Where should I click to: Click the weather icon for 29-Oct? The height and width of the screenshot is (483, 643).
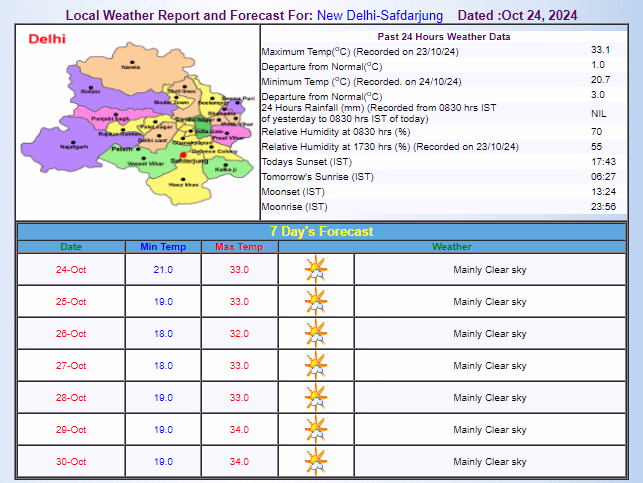[316, 430]
